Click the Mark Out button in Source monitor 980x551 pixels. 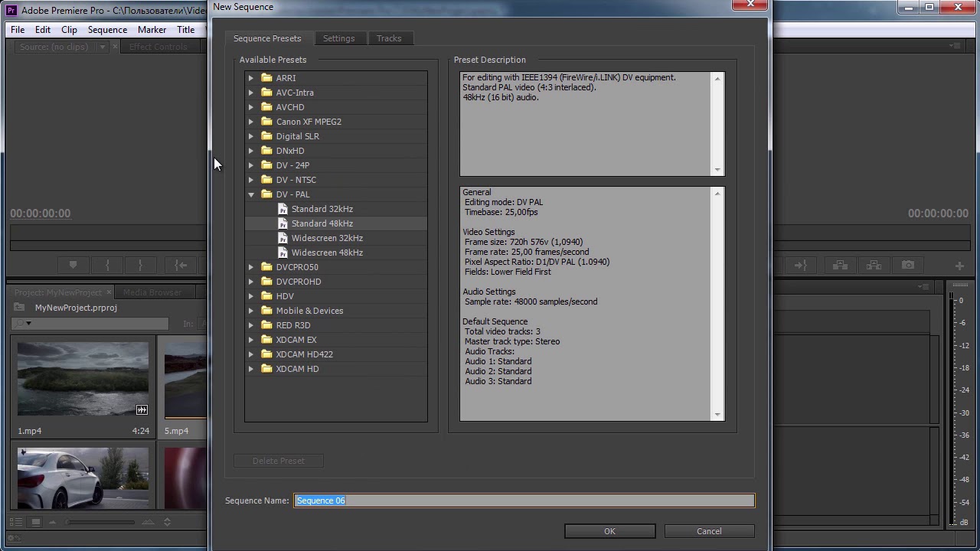140,266
